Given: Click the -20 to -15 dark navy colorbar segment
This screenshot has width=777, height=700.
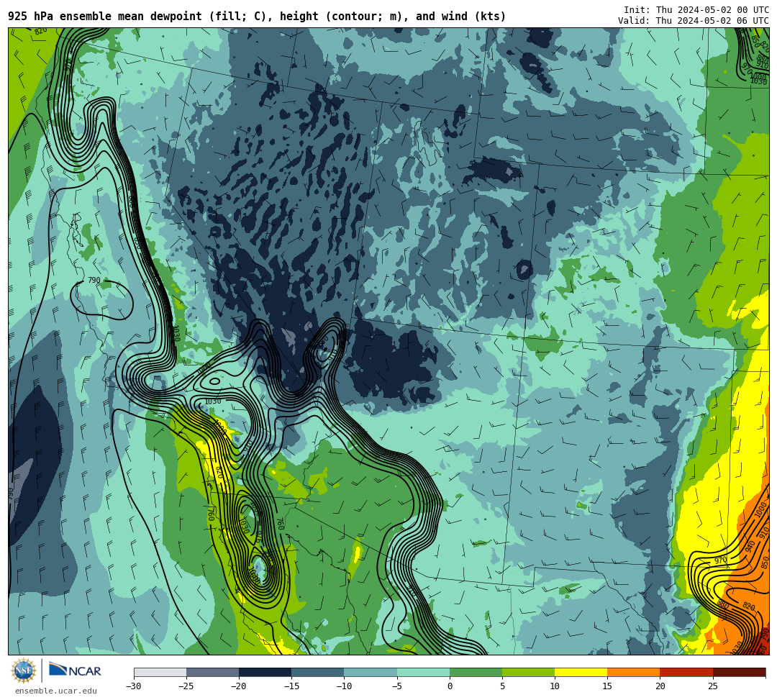Looking at the screenshot, I should 265,672.
